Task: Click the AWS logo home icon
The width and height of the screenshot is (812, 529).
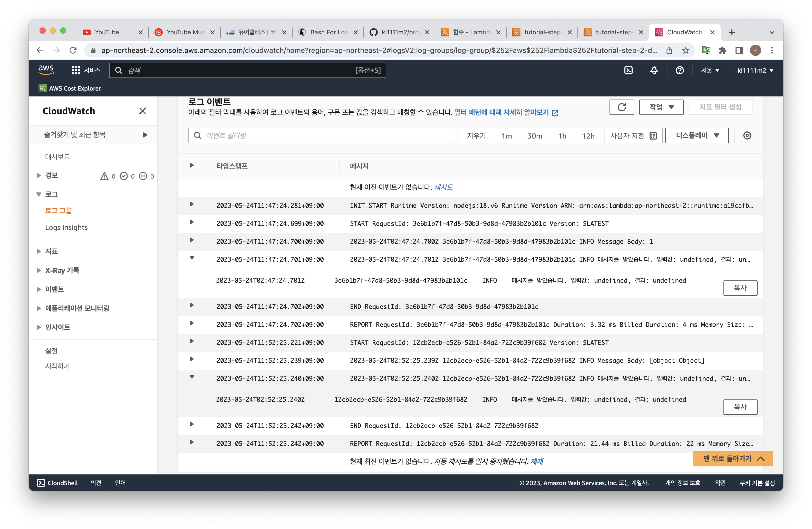Action: (x=46, y=70)
